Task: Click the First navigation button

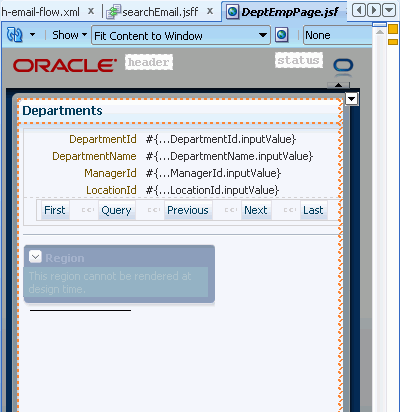Action: tap(55, 210)
